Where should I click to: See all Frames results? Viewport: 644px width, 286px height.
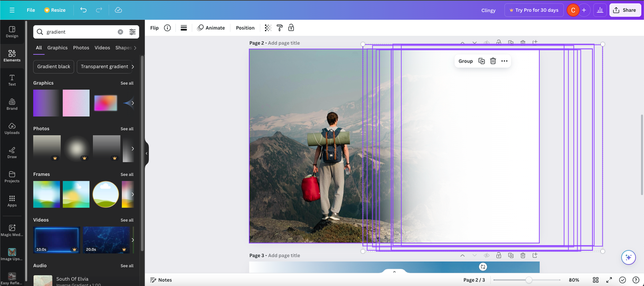(x=127, y=175)
